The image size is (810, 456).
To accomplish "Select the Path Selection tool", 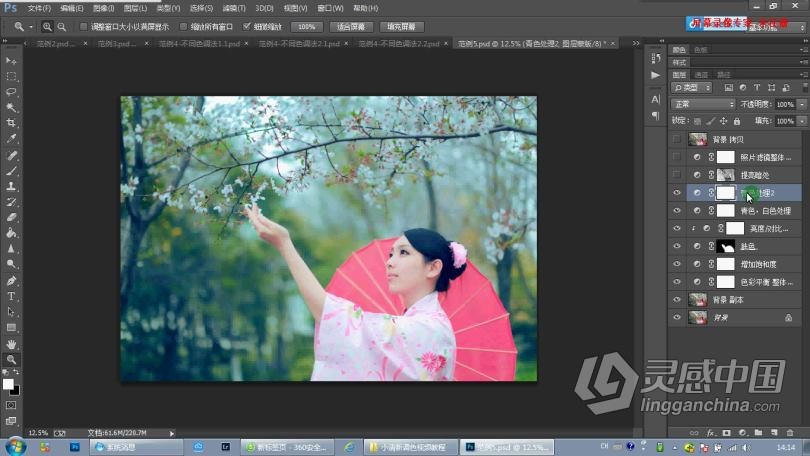I will (x=11, y=312).
